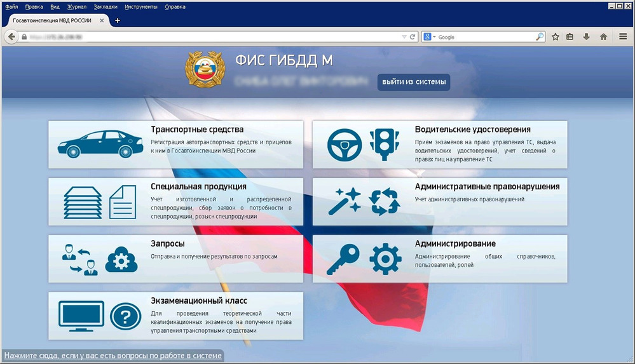Click the key icon in Администрирование
This screenshot has height=364, width=635.
(x=343, y=259)
